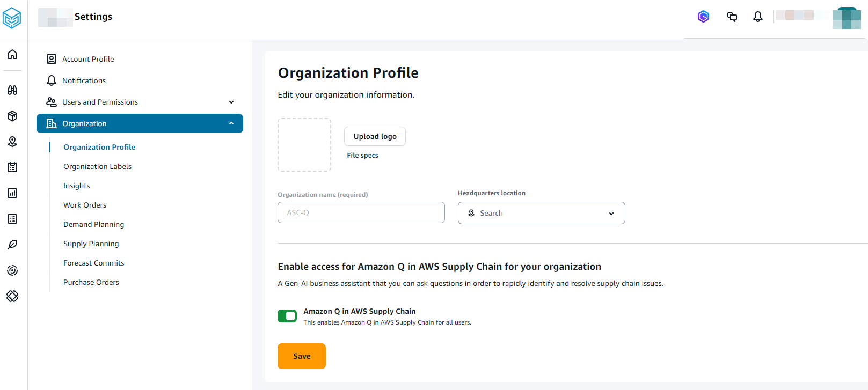Viewport: 868px width, 390px height.
Task: Click the user avatar in top right
Action: (x=847, y=18)
